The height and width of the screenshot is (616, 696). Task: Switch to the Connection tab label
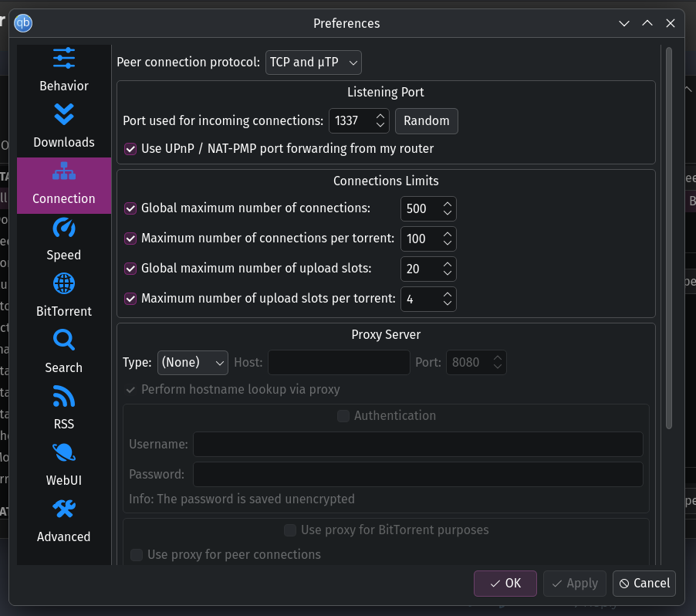pos(64,198)
